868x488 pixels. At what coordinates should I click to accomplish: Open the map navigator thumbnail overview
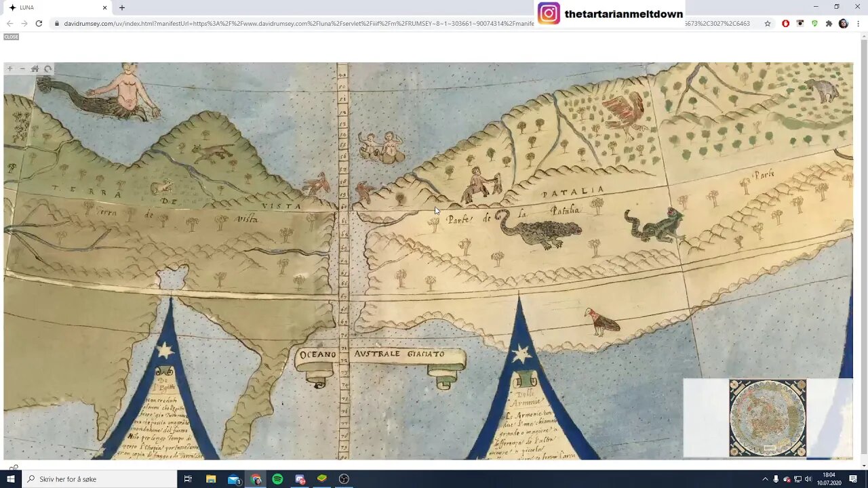pyautogui.click(x=768, y=418)
